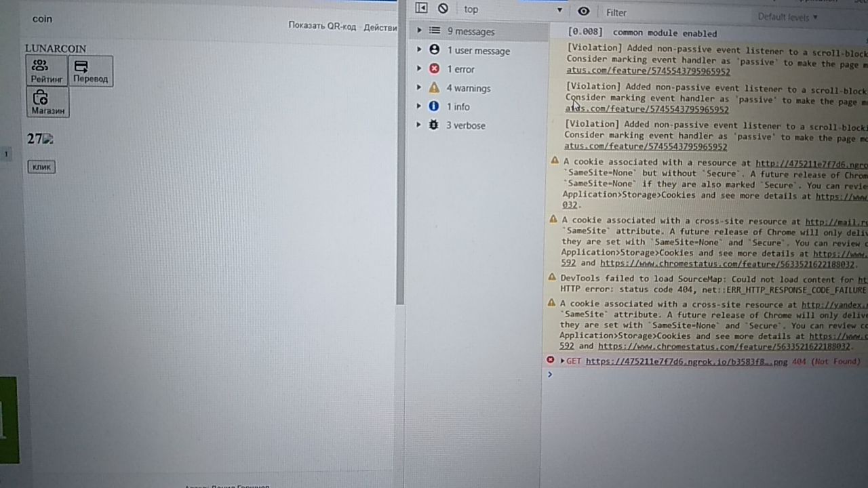Screen dimensions: 868x488
Task: Select the LUNARCOIN heading text
Action: click(x=56, y=49)
